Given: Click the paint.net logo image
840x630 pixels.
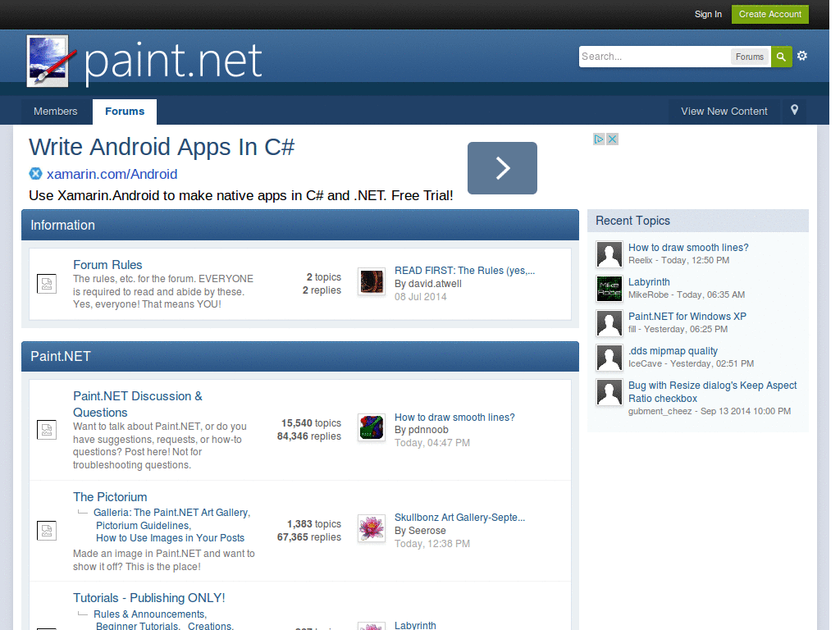Looking at the screenshot, I should point(144,61).
